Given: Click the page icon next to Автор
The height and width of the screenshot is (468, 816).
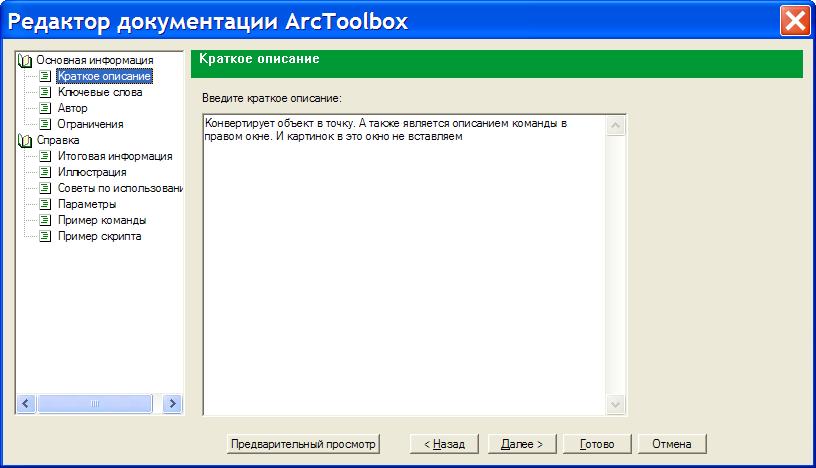Looking at the screenshot, I should coord(45,108).
